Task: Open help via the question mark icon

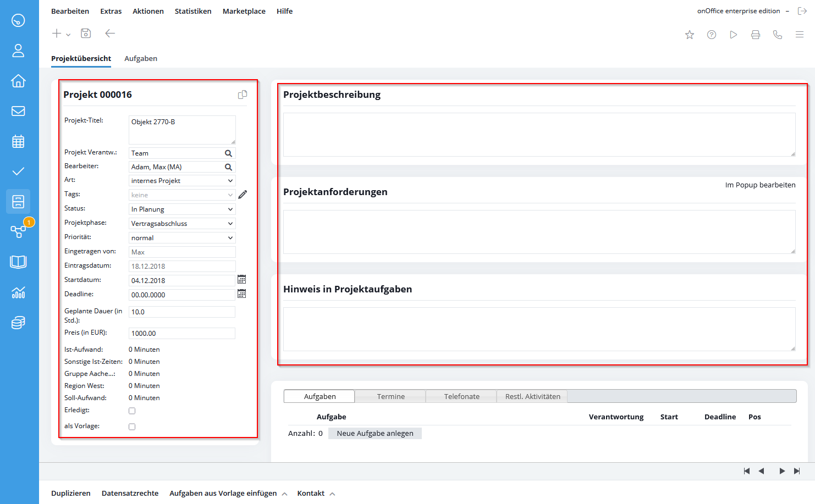Action: coord(712,35)
